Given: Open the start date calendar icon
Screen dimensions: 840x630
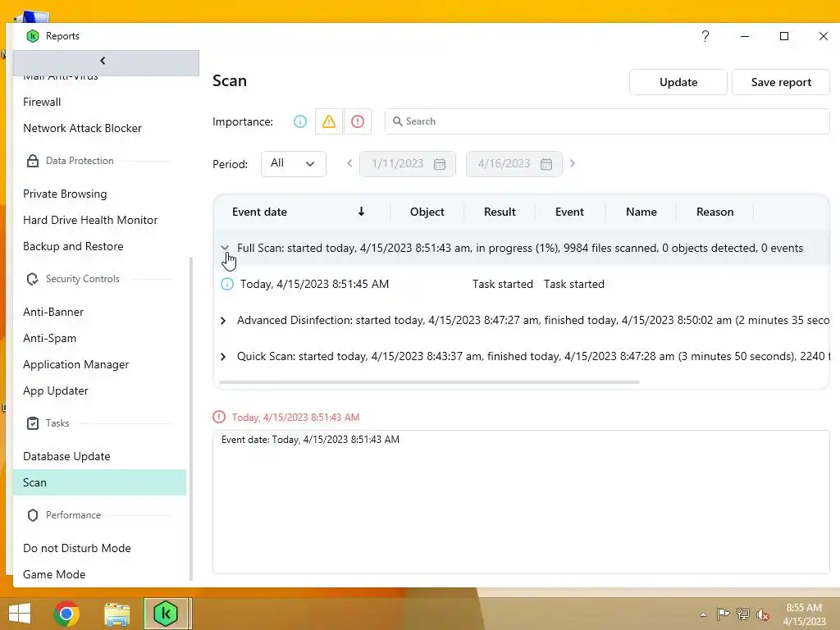Looking at the screenshot, I should coord(440,164).
